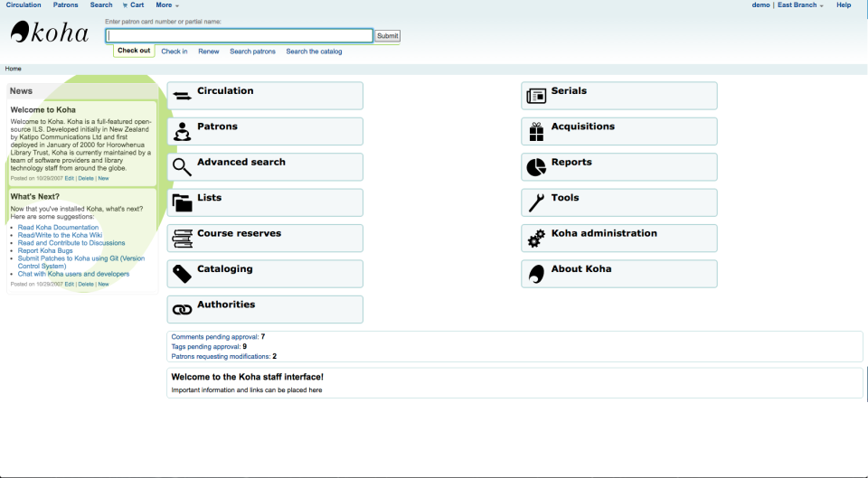Switch to the Search patrons tab

(x=252, y=52)
